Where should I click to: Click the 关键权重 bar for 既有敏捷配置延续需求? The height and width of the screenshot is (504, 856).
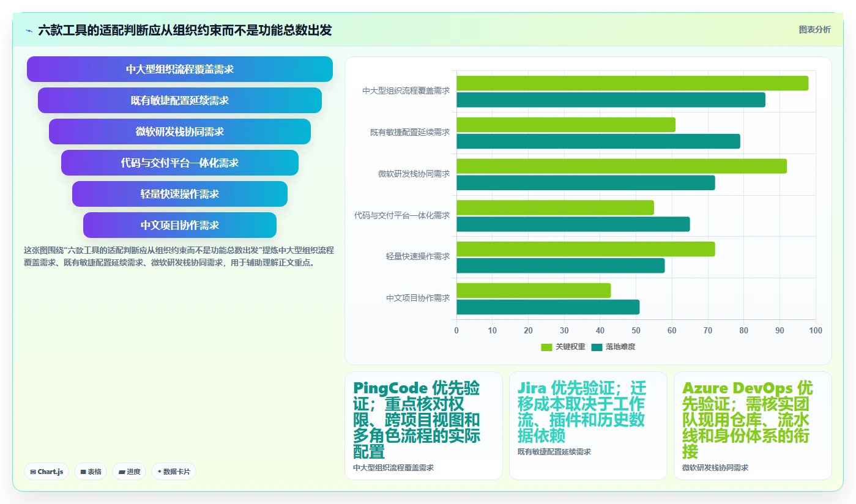566,125
